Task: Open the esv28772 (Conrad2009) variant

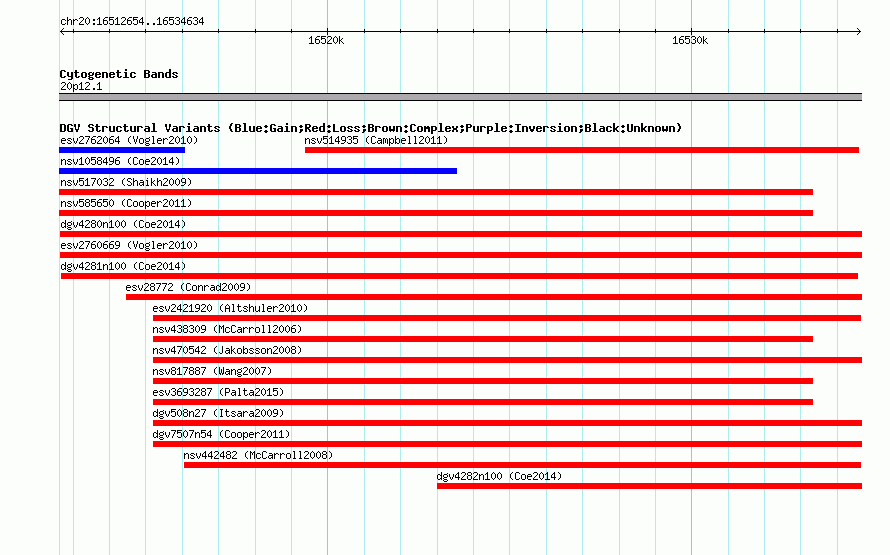Action: [x=188, y=287]
